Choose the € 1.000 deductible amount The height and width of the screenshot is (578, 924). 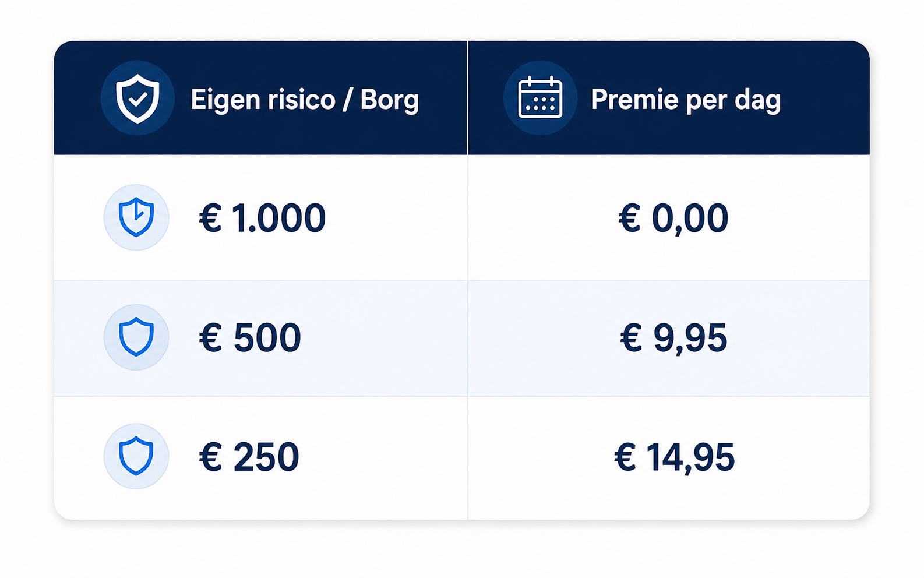262,218
